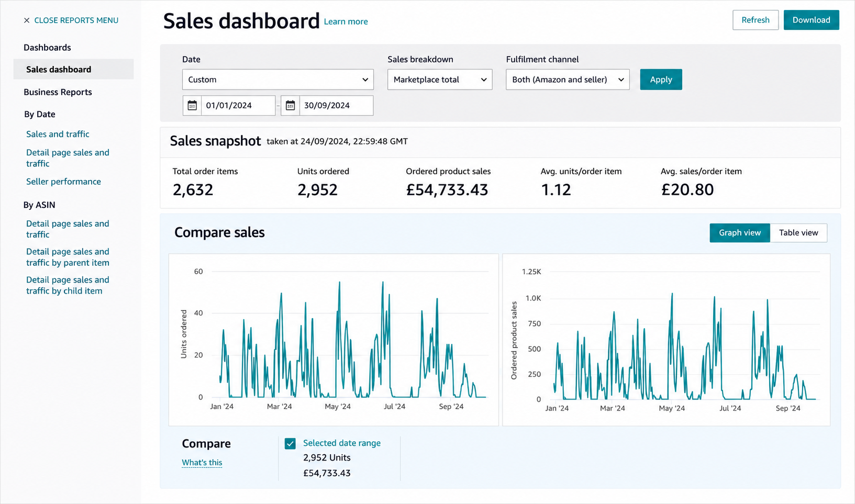This screenshot has height=504, width=855.
Task: Select Sales dashboard in sidebar
Action: tap(73, 69)
